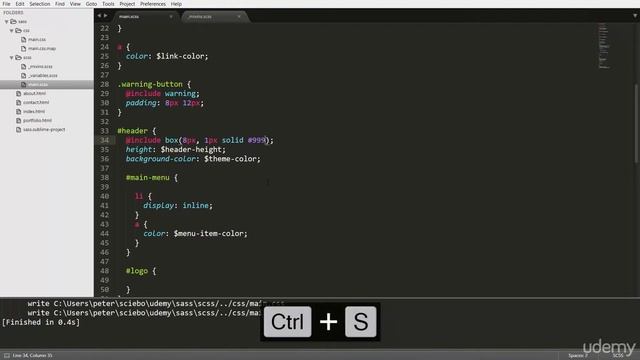Open the Goto menu
The image size is (640, 360).
coord(91,4)
